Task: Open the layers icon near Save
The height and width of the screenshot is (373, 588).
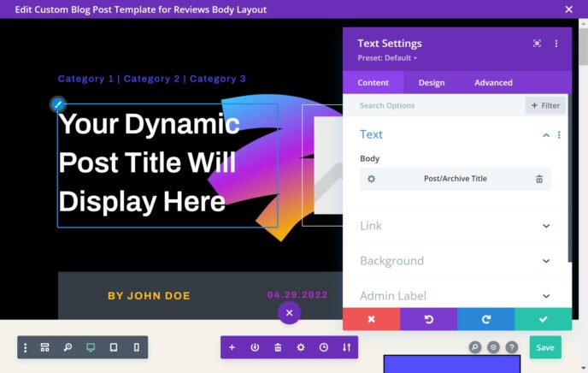Action: pyautogui.click(x=493, y=347)
